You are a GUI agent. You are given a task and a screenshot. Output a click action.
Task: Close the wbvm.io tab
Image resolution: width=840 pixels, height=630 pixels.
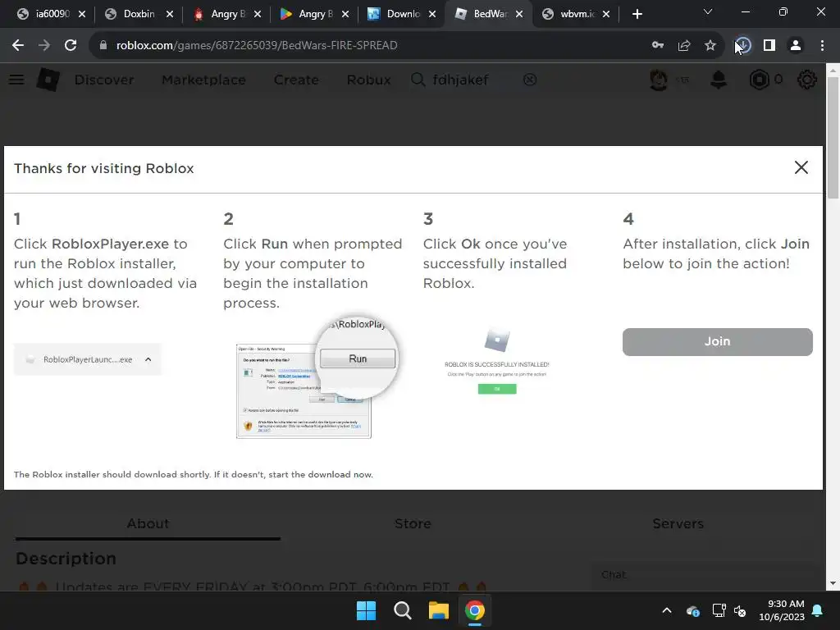pyautogui.click(x=606, y=15)
